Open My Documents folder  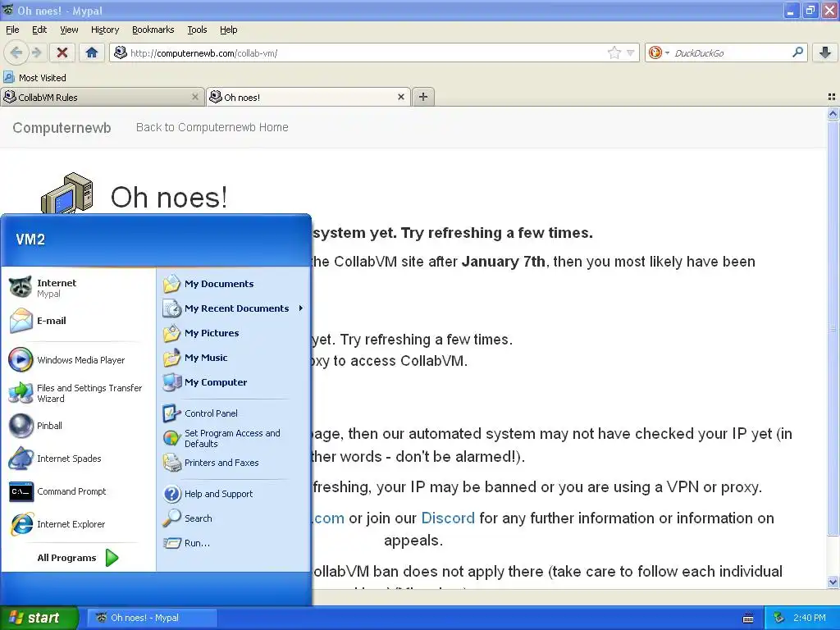[x=233, y=283]
